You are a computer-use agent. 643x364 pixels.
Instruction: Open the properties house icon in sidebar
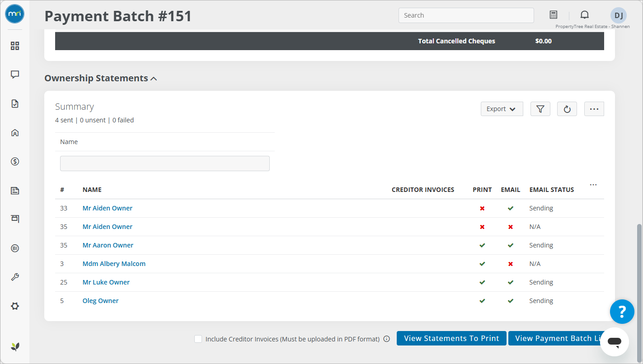(15, 132)
